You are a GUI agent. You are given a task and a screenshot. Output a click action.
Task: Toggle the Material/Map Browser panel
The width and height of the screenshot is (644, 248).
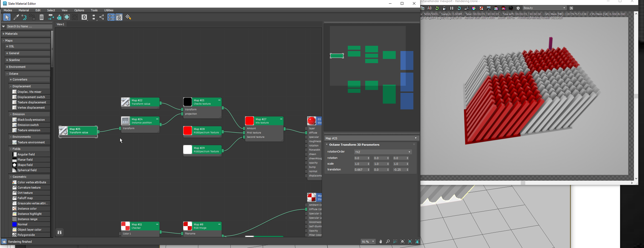point(111,17)
